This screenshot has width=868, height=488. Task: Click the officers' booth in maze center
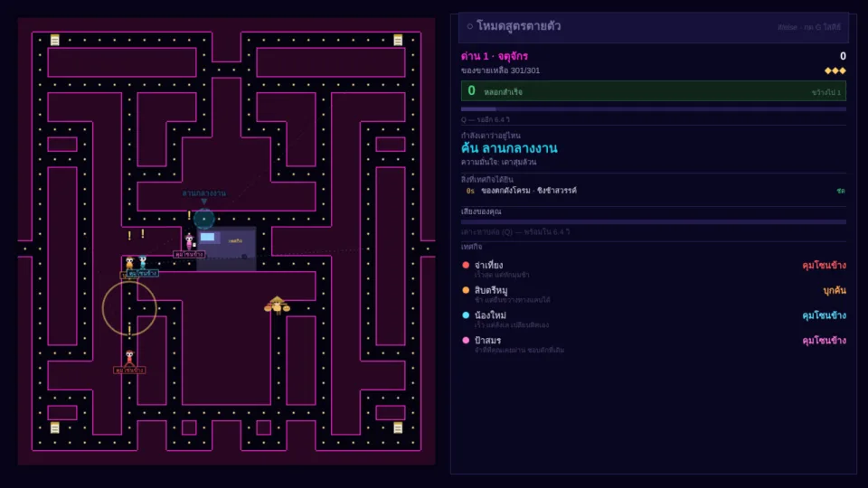click(227, 249)
